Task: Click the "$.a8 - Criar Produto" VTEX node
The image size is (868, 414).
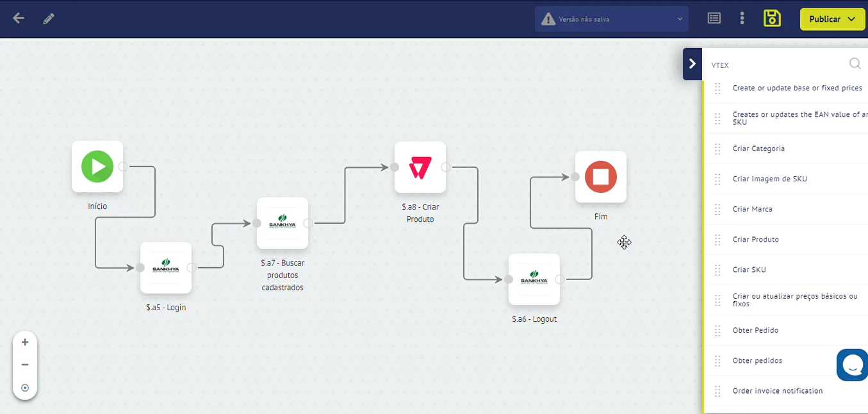Action: click(420, 168)
